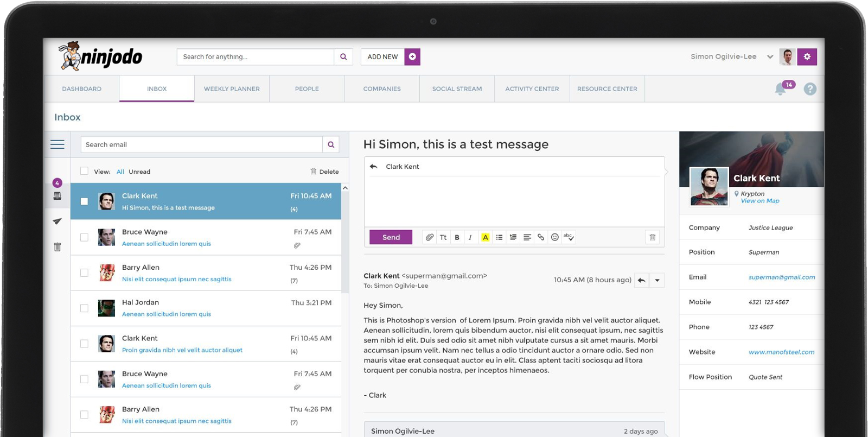Click the purple plus icon beside ADD NEW
The height and width of the screenshot is (437, 868).
tap(412, 57)
